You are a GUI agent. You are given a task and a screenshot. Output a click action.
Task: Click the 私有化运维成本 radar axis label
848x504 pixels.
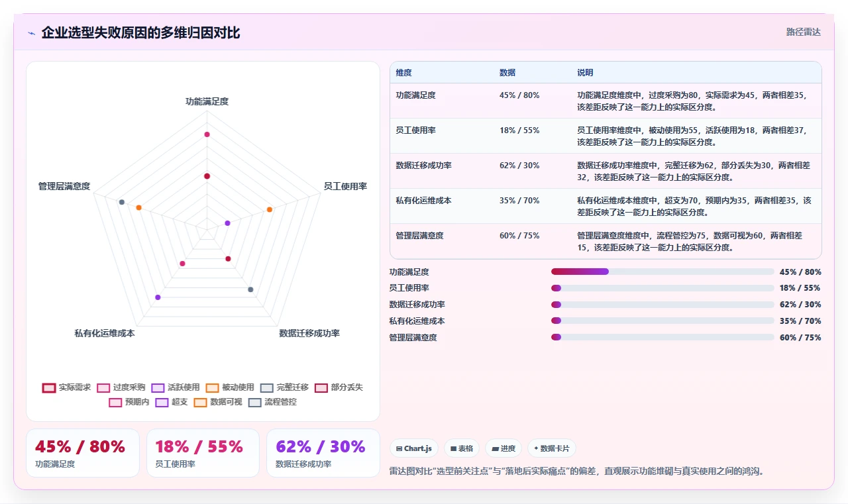point(105,333)
